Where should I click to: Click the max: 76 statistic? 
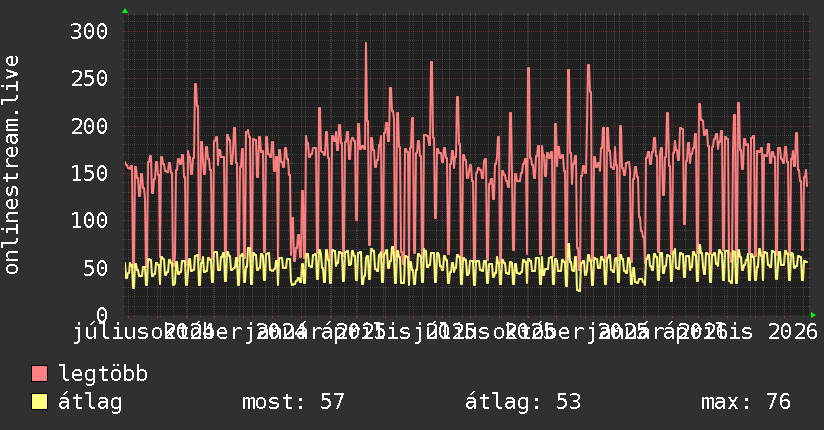(x=746, y=402)
